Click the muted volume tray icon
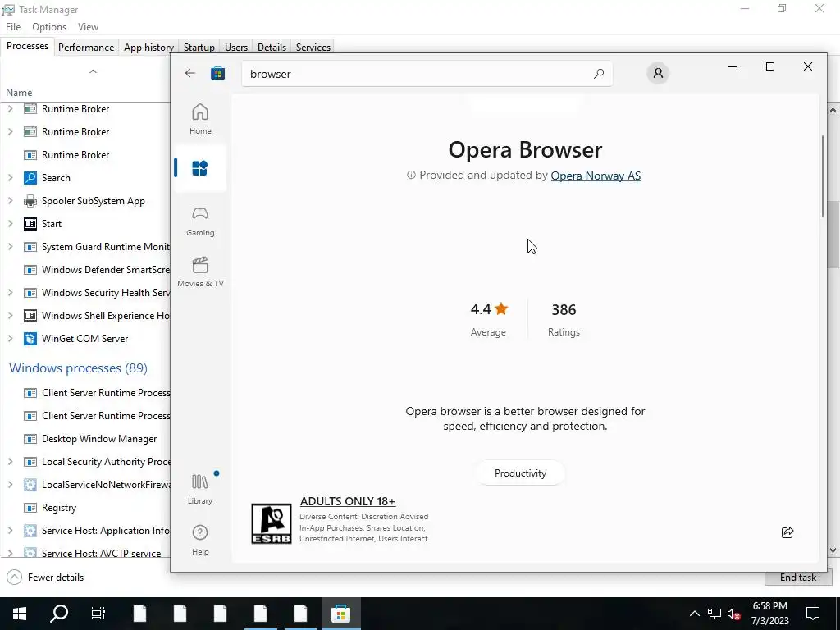Screen dimensions: 840x630 (734, 614)
